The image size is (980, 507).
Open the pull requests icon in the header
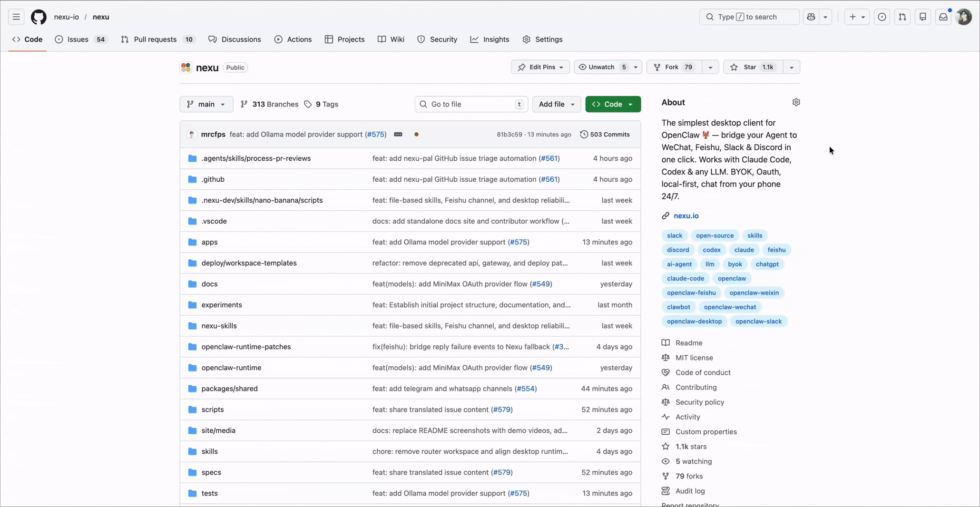903,17
